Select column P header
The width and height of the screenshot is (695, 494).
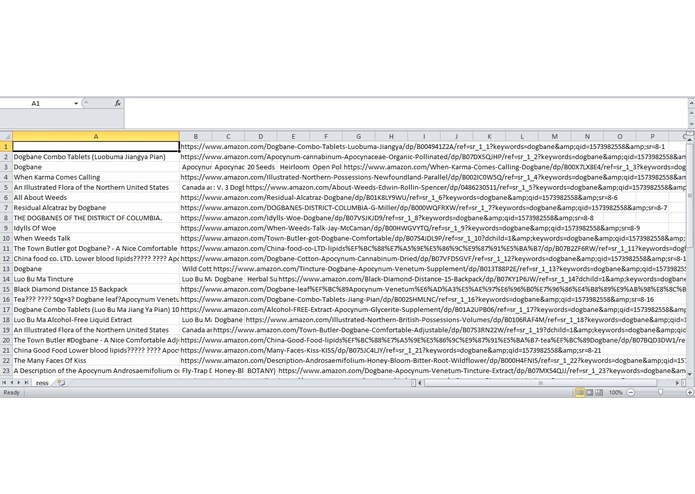652,136
